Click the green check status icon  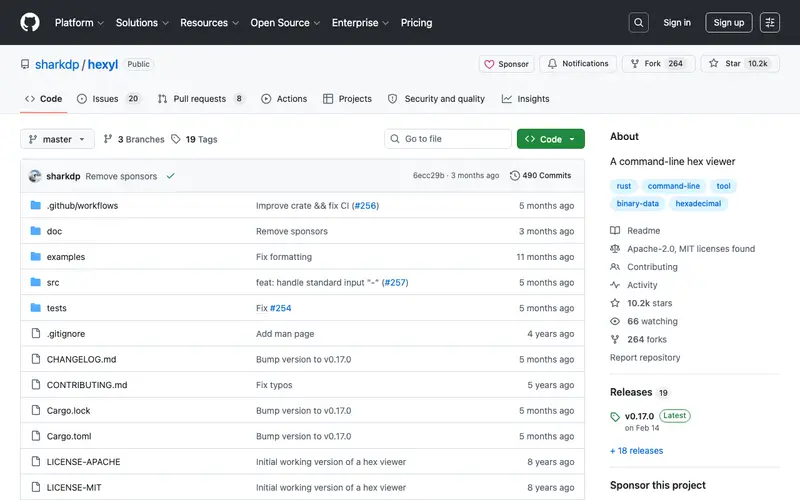coord(170,176)
